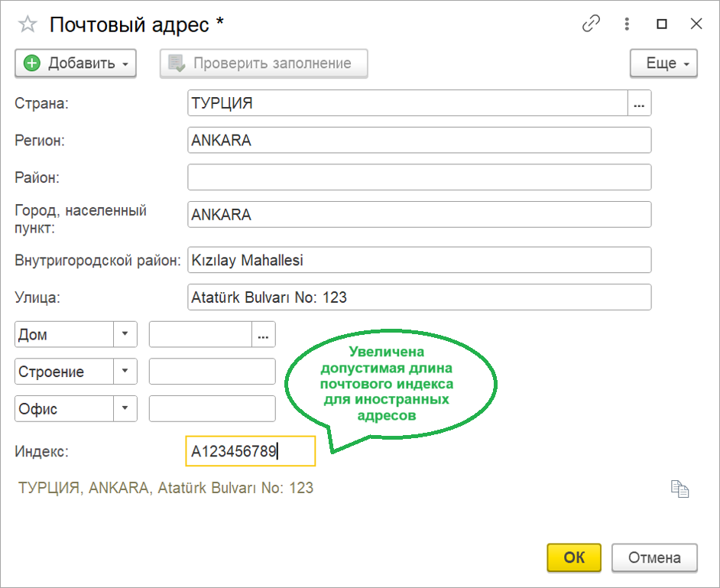This screenshot has height=588, width=720.
Task: Close the postal address dialog
Action: coord(696,24)
